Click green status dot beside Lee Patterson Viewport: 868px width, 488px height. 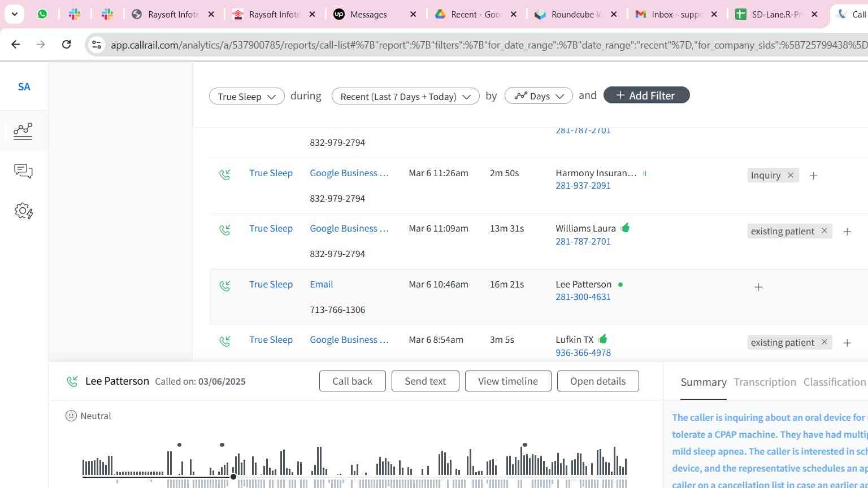[x=620, y=285]
